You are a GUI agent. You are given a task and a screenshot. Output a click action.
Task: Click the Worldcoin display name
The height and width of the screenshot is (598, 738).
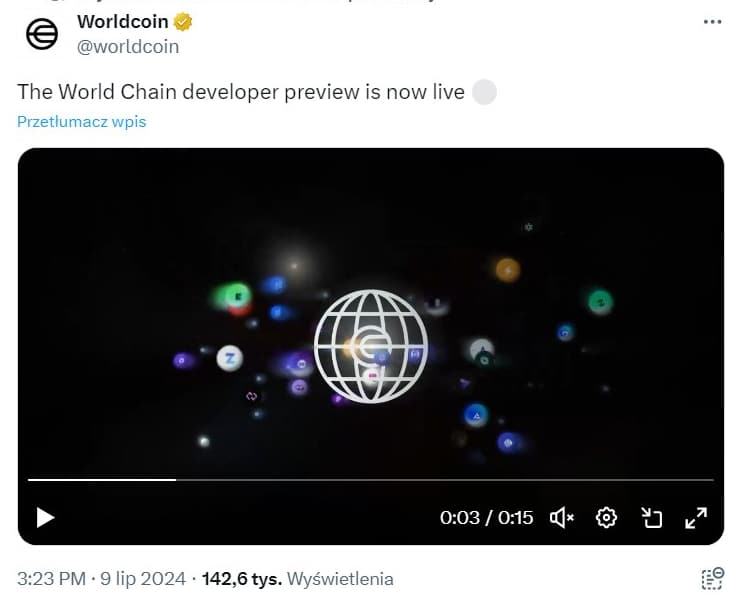(x=122, y=22)
